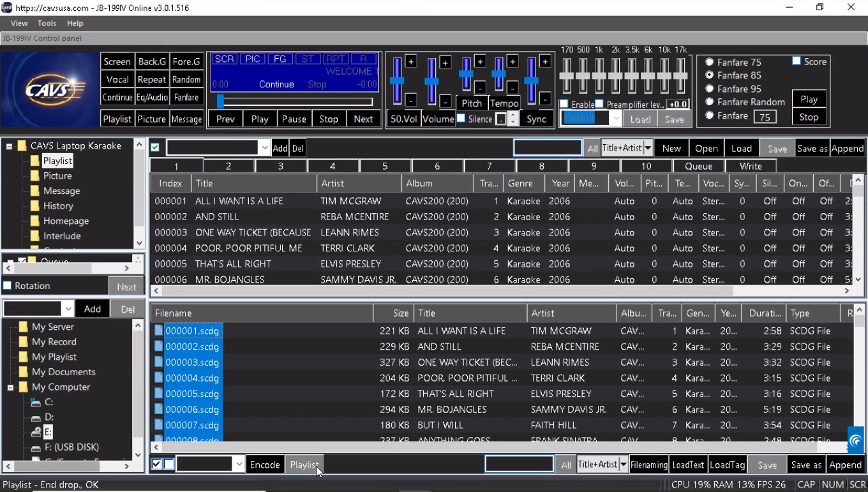Screen dimensions: 868x492
Task: Collapse the CAVS Laptop Karaoke tree node
Action: pyautogui.click(x=9, y=146)
